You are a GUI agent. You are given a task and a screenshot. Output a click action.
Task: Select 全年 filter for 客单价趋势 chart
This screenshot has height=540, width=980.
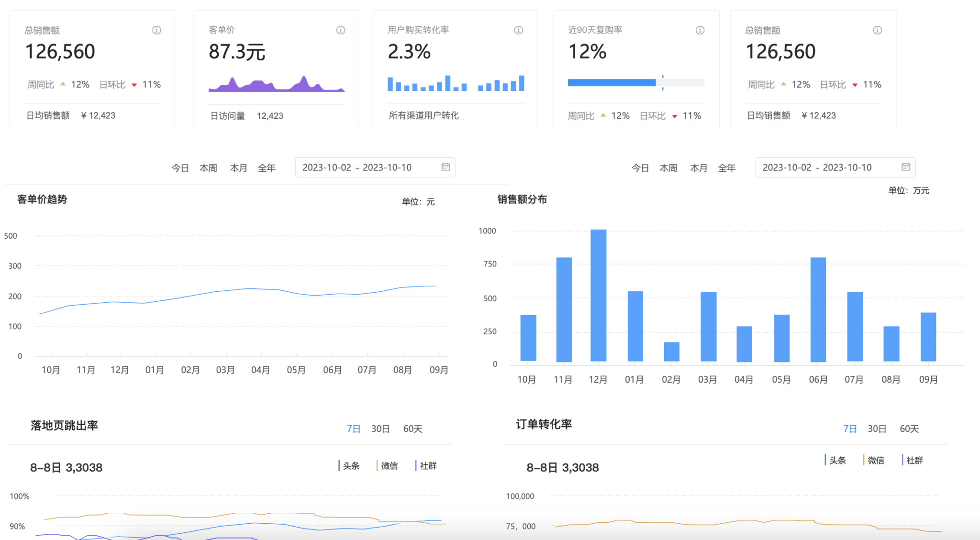[x=267, y=168]
